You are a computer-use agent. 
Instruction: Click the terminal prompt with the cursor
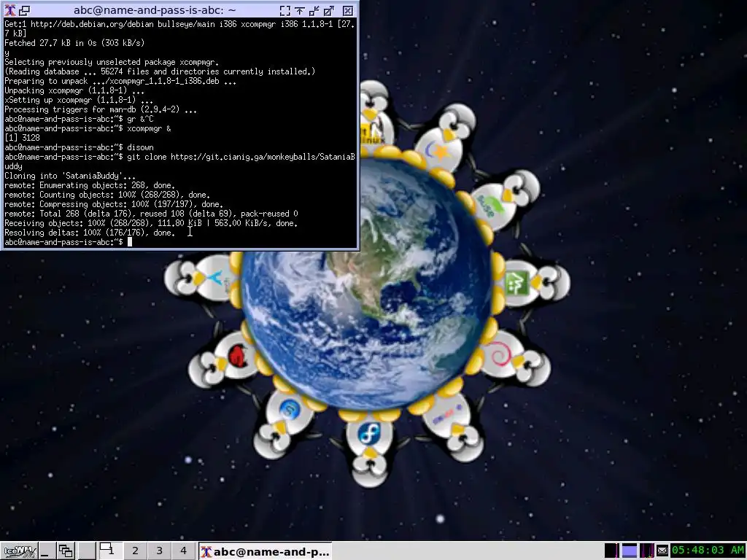click(x=68, y=242)
